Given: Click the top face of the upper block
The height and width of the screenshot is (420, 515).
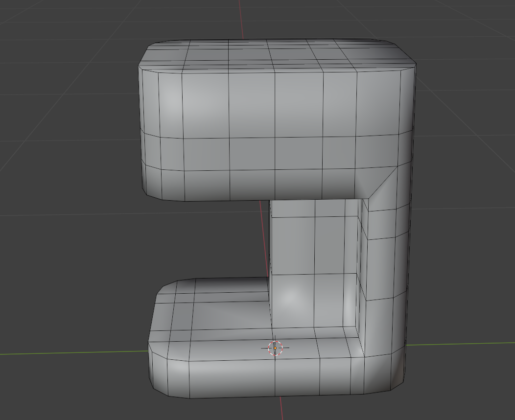Looking at the screenshot, I should tap(276, 54).
